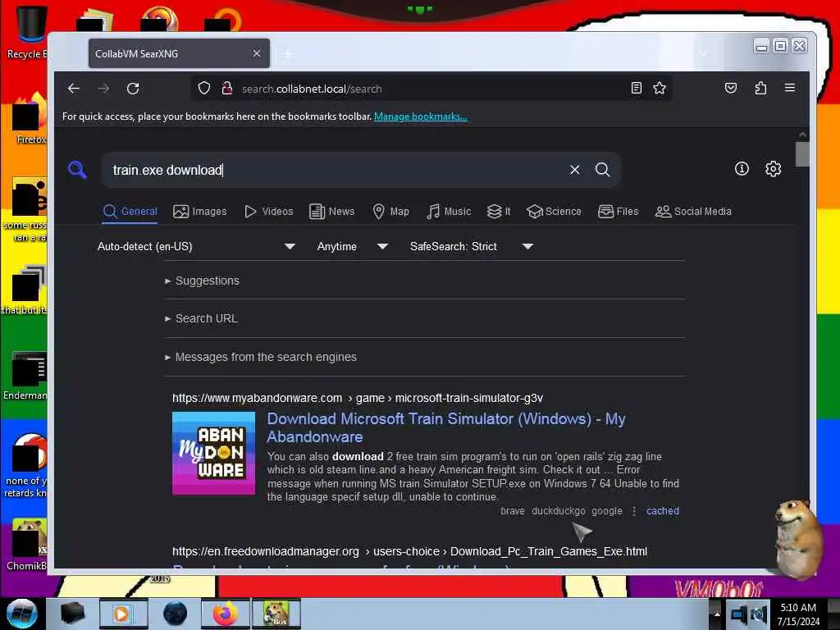Switch to Videos search category

coord(268,212)
